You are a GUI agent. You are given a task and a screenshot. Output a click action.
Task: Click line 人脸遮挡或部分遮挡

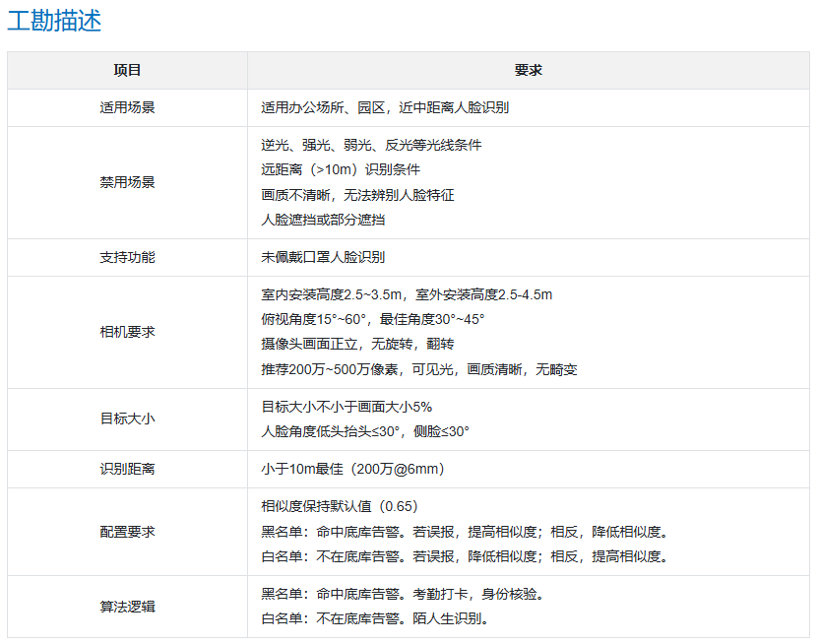pyautogui.click(x=323, y=220)
